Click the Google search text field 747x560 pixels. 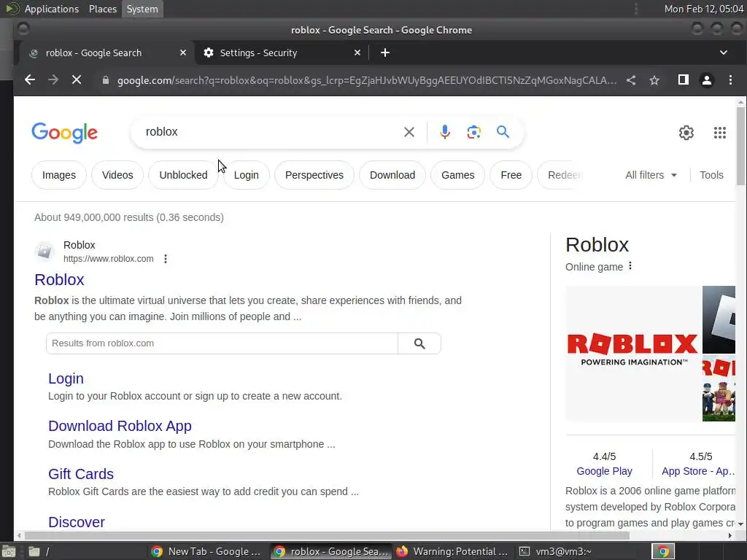[271, 132]
